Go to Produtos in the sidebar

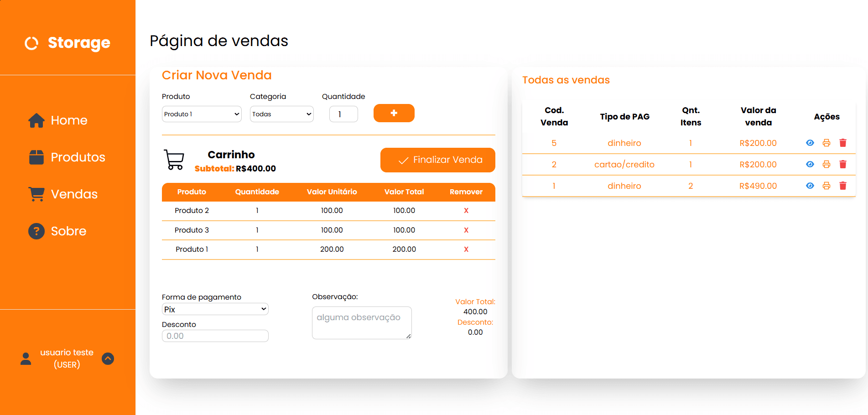(67, 157)
